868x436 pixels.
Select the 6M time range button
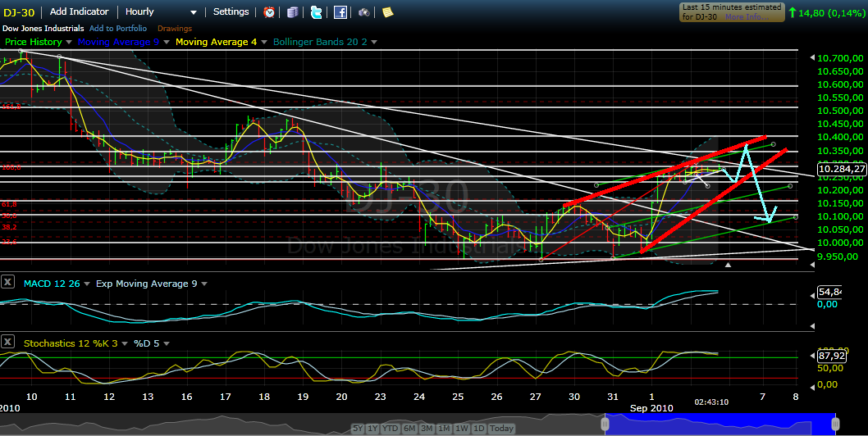(x=409, y=429)
